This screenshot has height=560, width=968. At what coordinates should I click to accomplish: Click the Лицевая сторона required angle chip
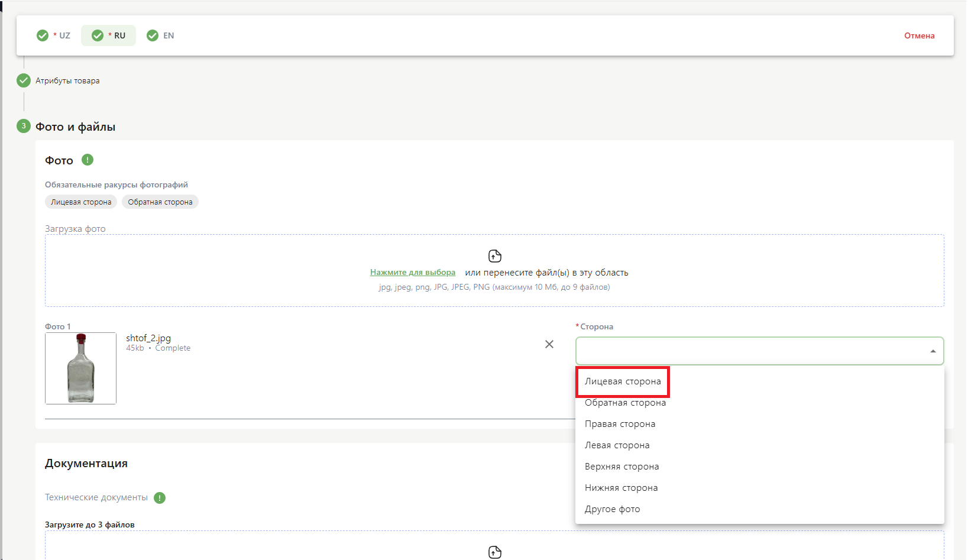click(81, 202)
